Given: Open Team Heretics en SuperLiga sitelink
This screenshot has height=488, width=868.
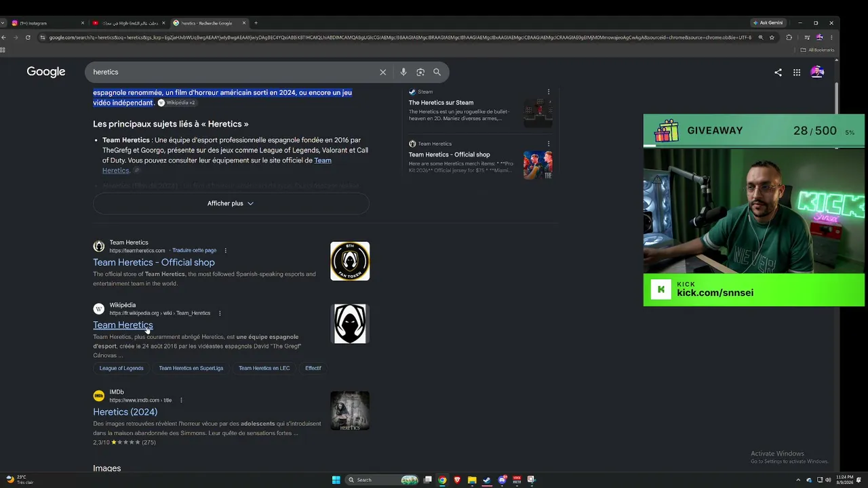Looking at the screenshot, I should [x=191, y=368].
